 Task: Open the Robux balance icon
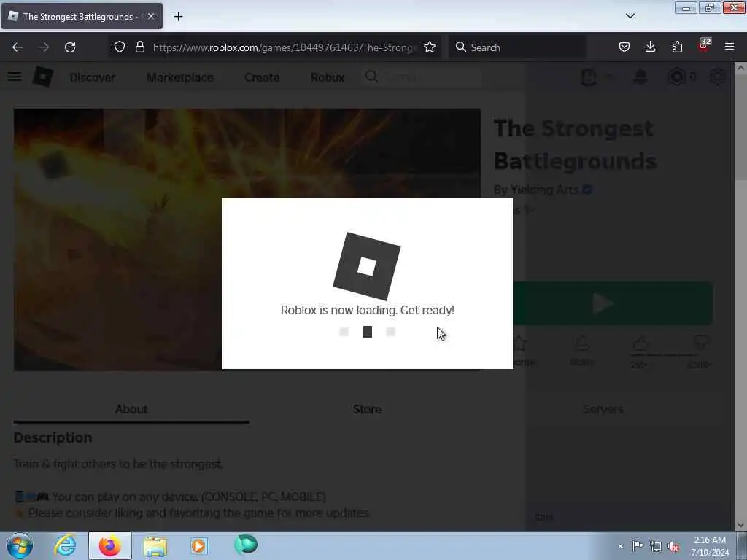pos(677,77)
